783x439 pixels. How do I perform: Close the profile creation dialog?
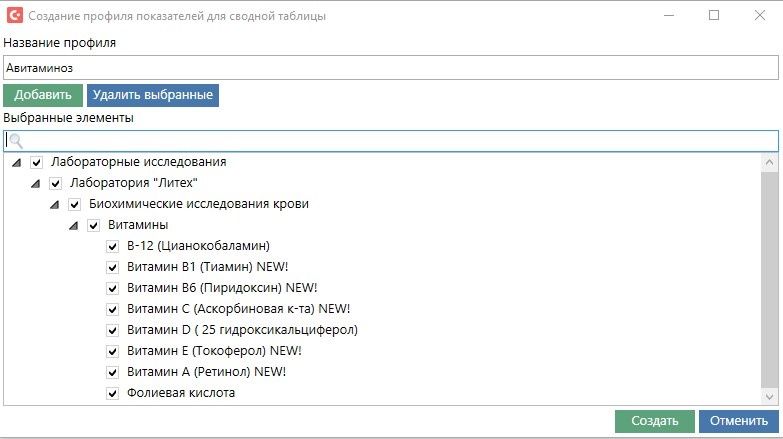coord(759,16)
